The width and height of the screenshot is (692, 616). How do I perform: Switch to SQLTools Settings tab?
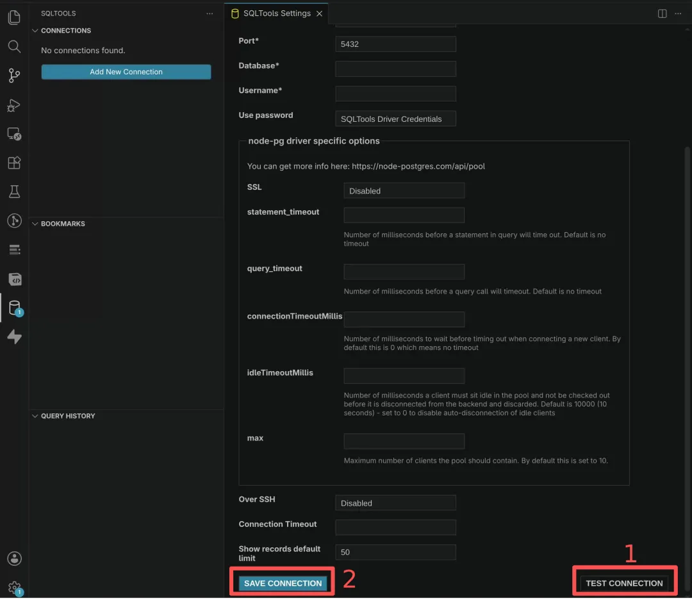[x=276, y=13]
